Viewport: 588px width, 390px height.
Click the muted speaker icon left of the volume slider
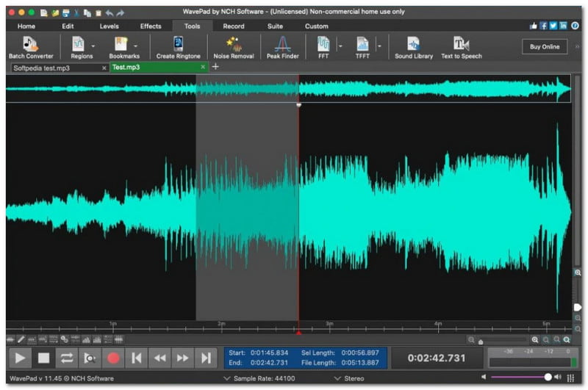484,377
